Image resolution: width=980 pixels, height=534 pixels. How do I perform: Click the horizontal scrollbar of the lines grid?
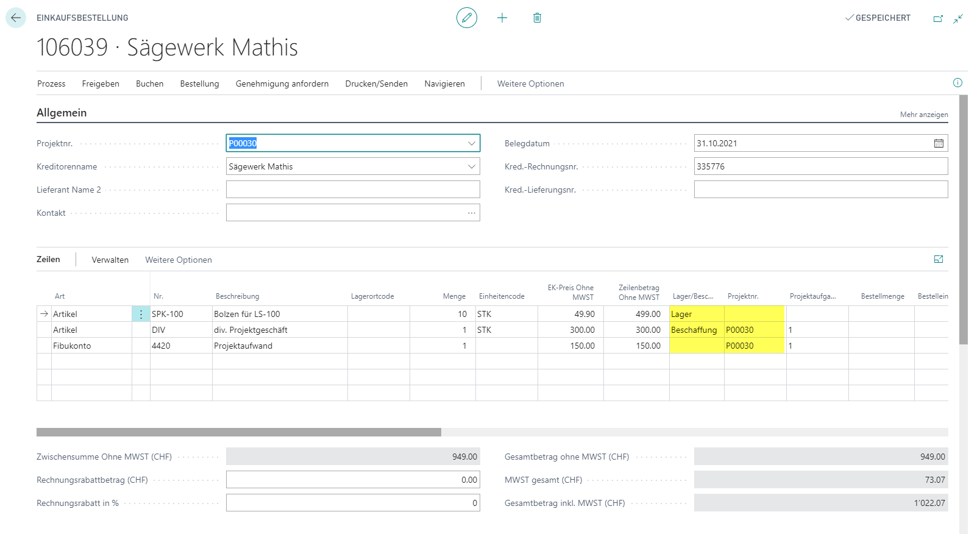pyautogui.click(x=239, y=432)
